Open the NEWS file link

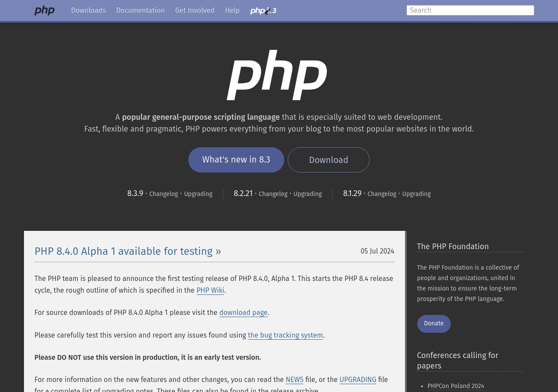click(294, 380)
